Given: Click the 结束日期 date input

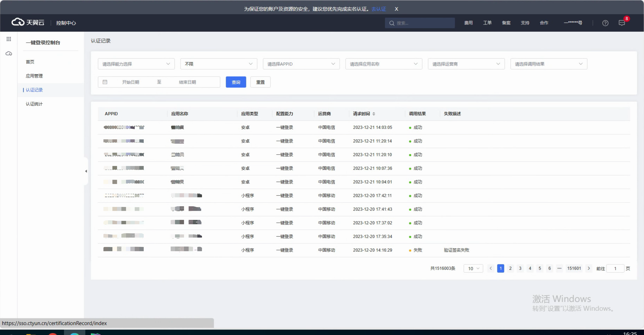Looking at the screenshot, I should [188, 82].
